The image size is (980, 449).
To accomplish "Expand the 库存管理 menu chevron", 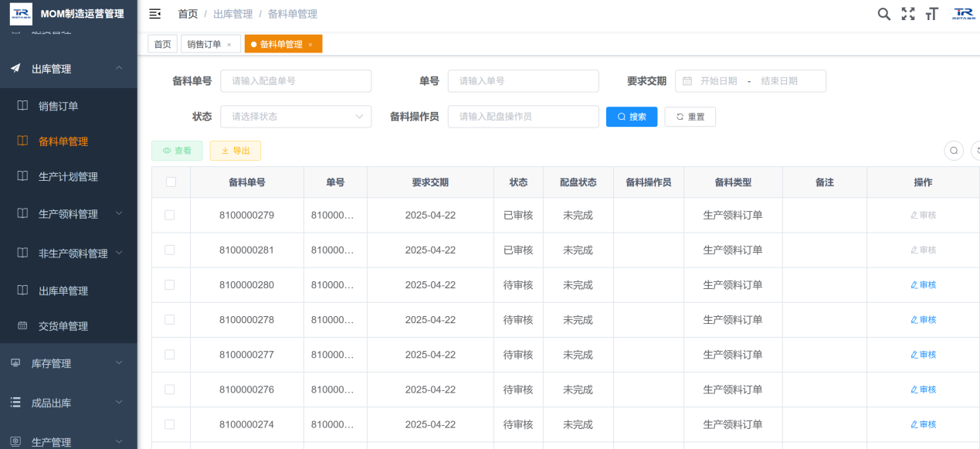I will pos(119,363).
